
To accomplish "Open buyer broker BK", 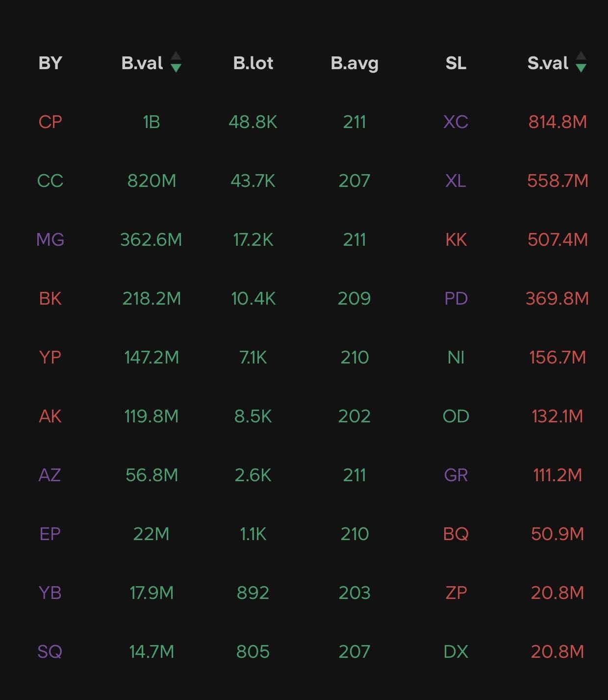I will point(50,298).
